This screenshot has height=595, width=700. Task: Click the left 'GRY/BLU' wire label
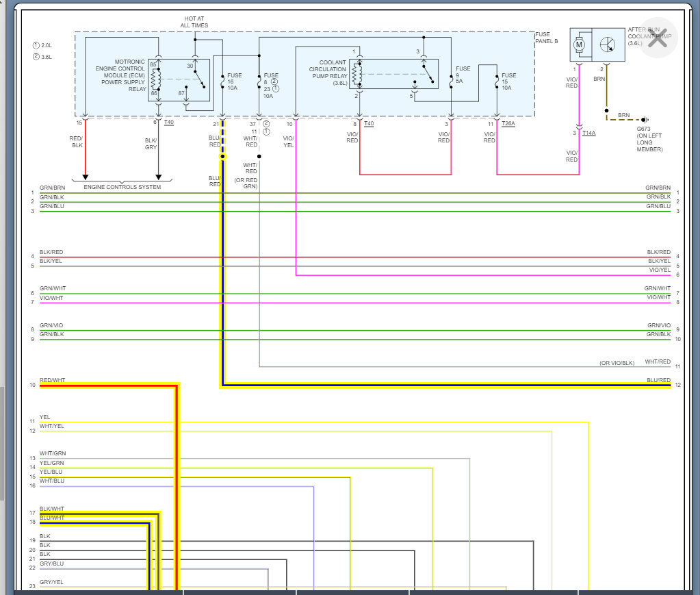(x=52, y=564)
